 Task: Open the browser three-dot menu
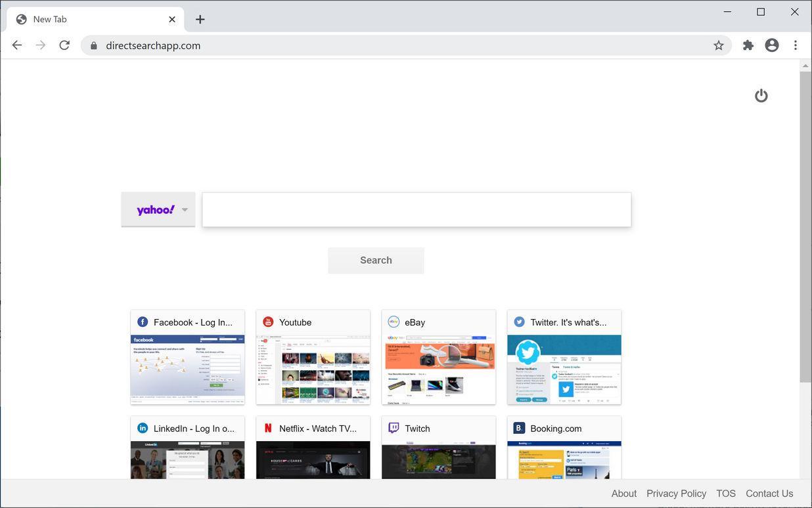(x=795, y=45)
